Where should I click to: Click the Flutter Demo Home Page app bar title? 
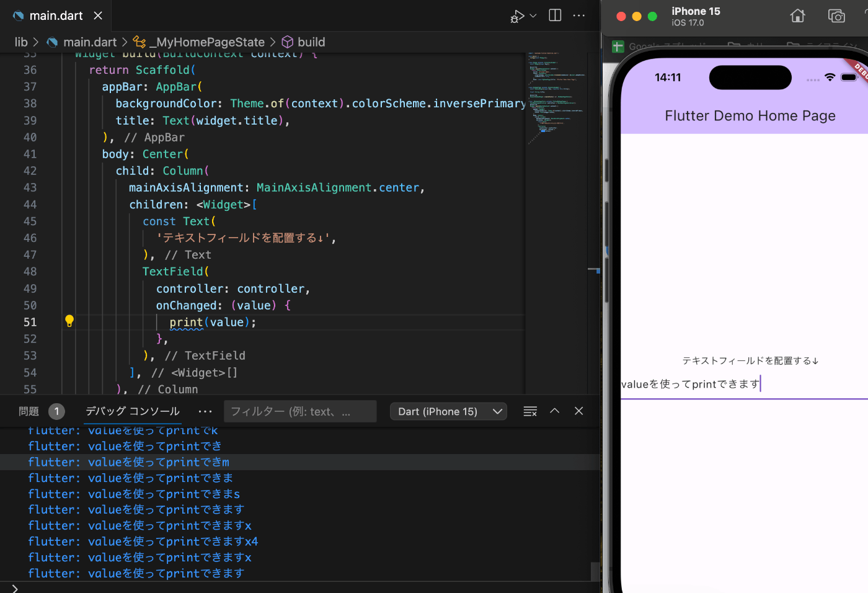click(750, 116)
